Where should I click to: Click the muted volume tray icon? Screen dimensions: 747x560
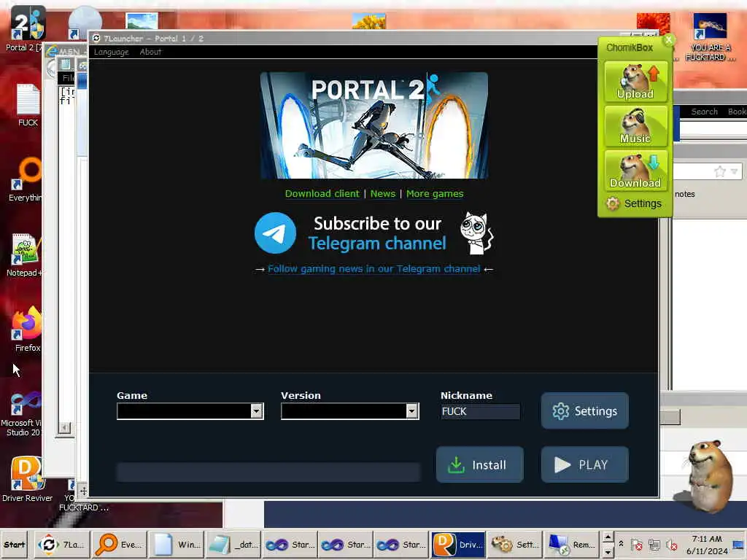pyautogui.click(x=672, y=545)
